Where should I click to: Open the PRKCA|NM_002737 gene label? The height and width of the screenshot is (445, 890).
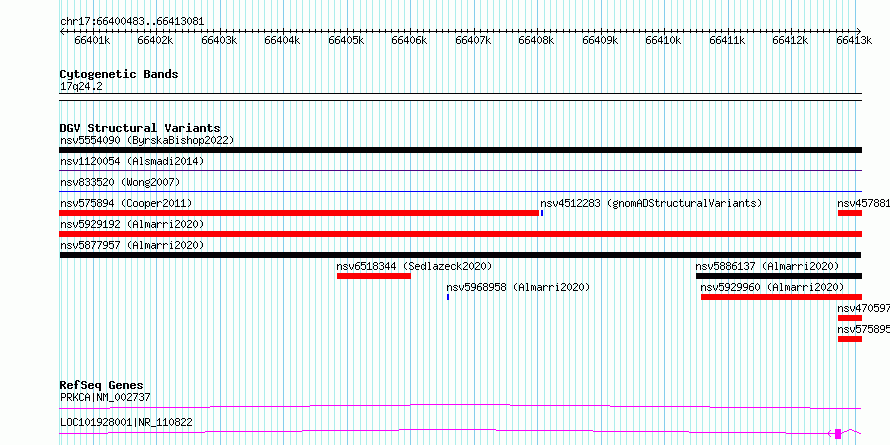[105, 397]
